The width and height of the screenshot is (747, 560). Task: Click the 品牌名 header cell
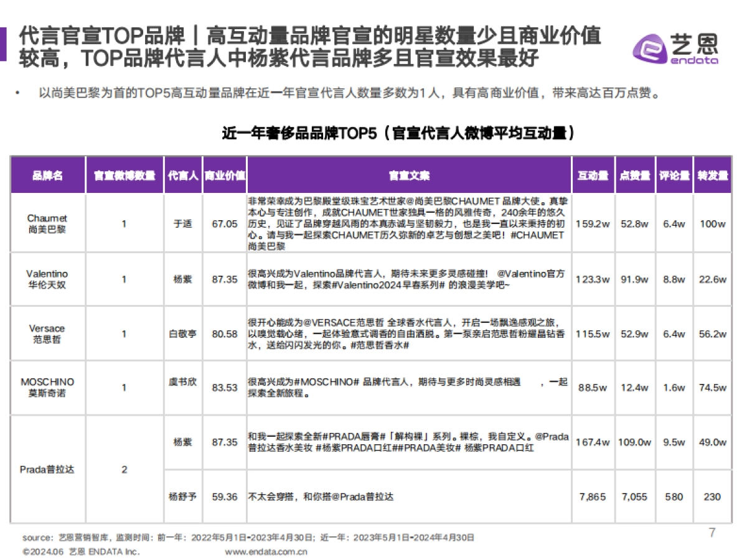coord(47,175)
